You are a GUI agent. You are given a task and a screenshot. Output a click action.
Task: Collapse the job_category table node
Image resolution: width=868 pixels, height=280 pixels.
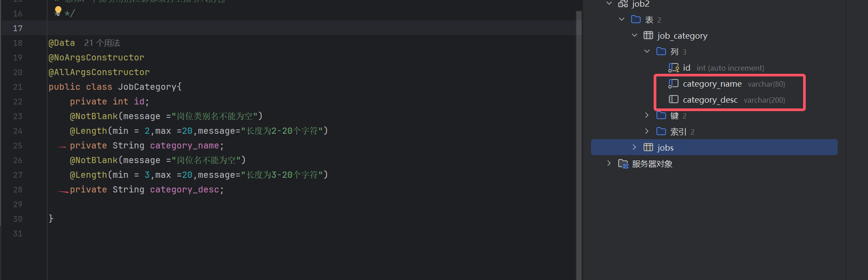pos(635,36)
